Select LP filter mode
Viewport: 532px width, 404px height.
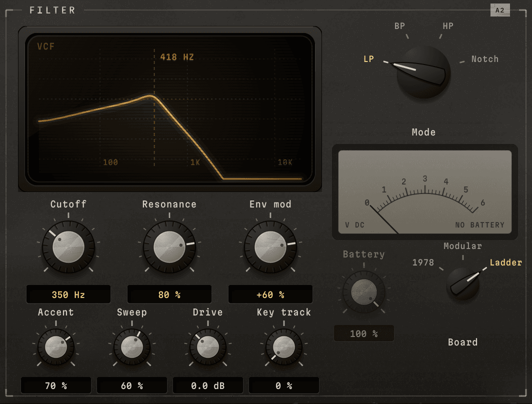pyautogui.click(x=369, y=59)
